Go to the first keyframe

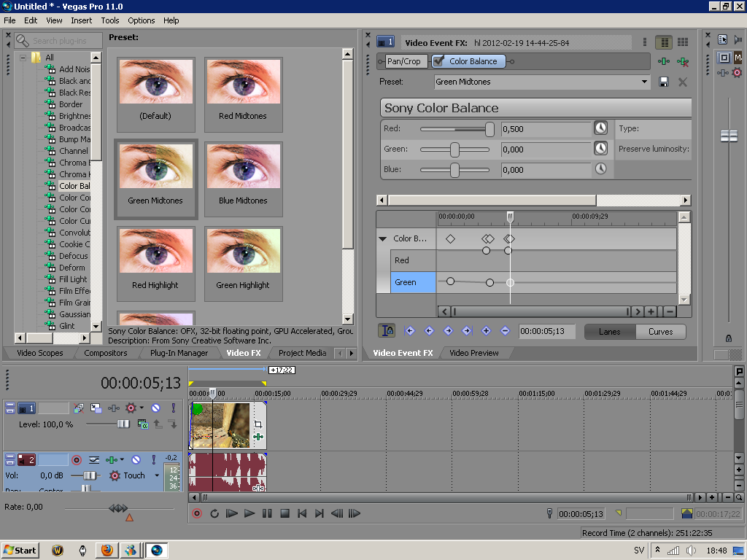click(x=410, y=330)
